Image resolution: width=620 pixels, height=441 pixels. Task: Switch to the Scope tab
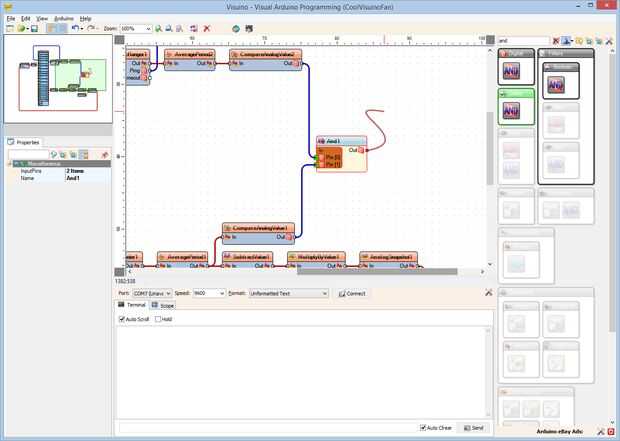tap(163, 305)
